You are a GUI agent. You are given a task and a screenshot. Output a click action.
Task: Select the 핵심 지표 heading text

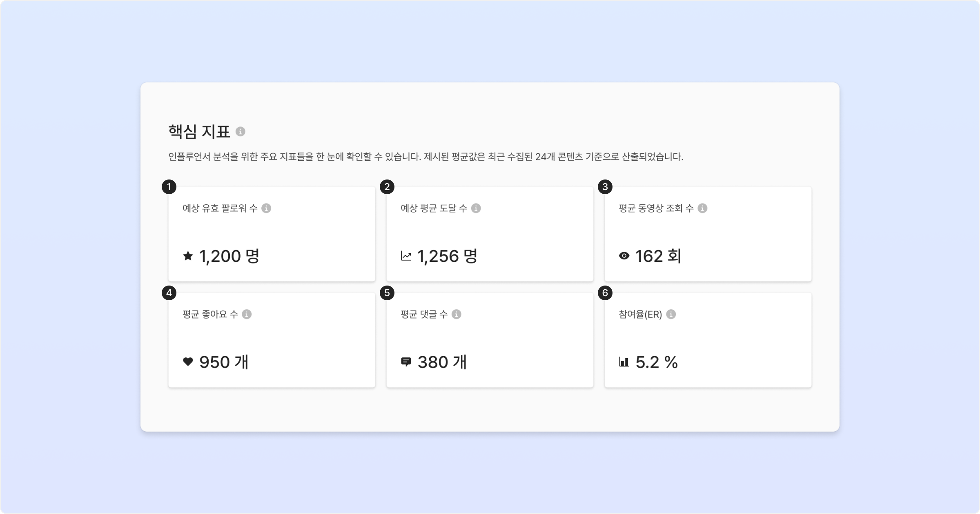click(199, 132)
